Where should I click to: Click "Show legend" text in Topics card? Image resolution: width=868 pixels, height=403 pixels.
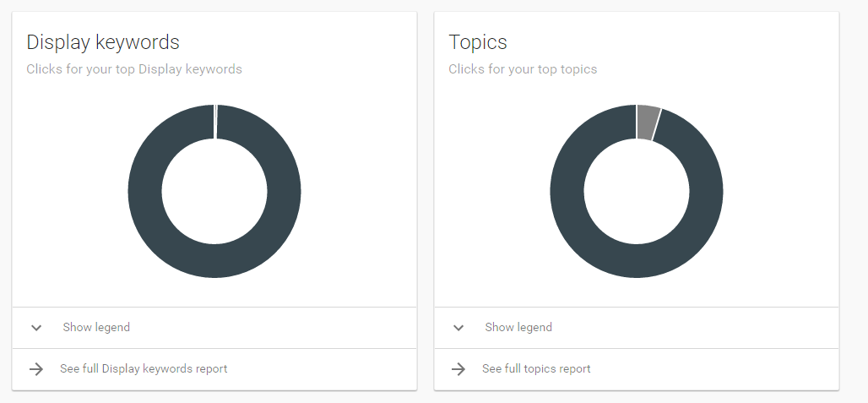coord(518,328)
